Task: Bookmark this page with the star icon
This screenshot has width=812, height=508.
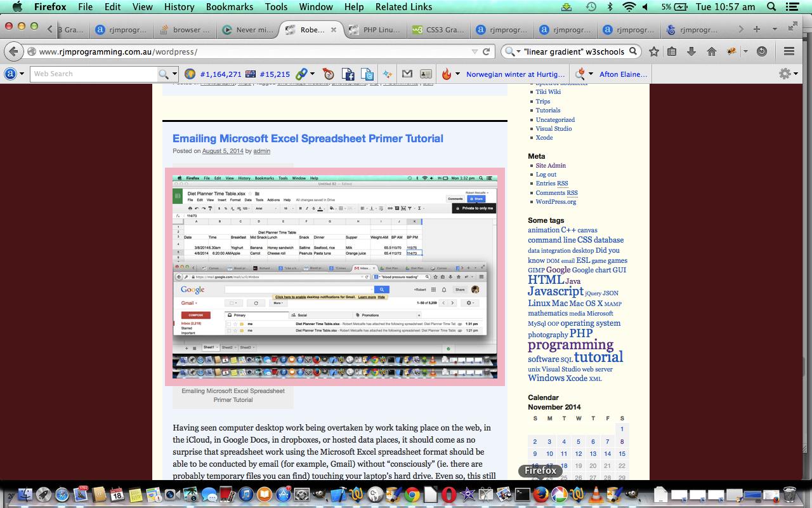Action: (654, 51)
